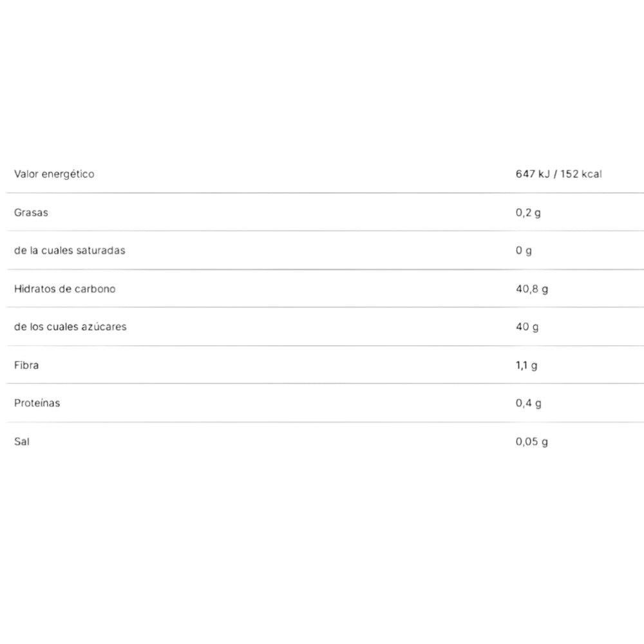This screenshot has height=644, width=644.
Task: Click the divider line above the 'Sal' row
Action: click(322, 422)
